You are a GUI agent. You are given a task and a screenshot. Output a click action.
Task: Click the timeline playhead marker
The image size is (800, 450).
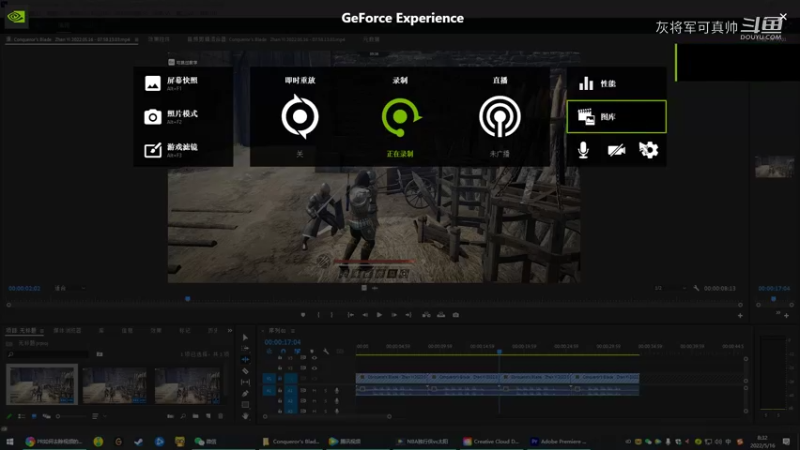tap(499, 352)
